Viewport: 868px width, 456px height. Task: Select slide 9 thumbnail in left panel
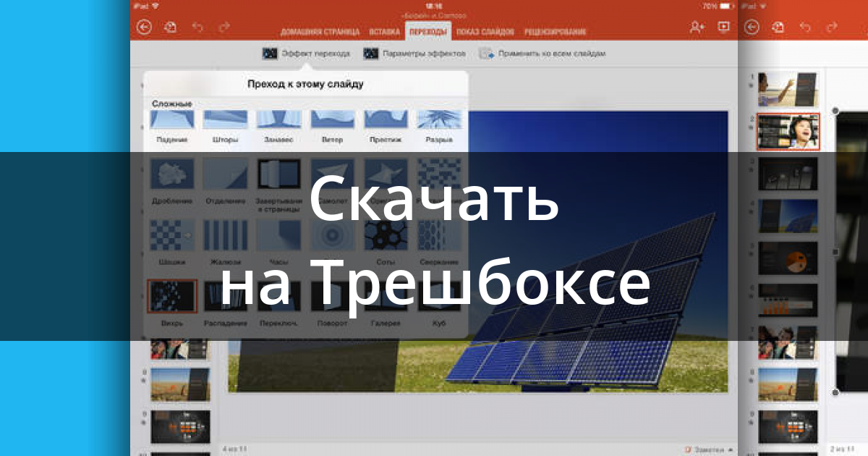click(180, 426)
